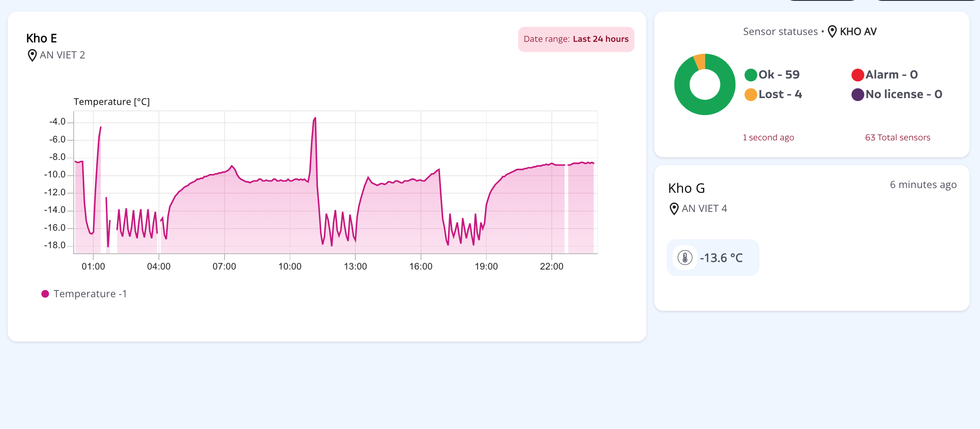Screen dimensions: 980x429
Task: Click the AN VIET 2 location text
Action: point(62,55)
